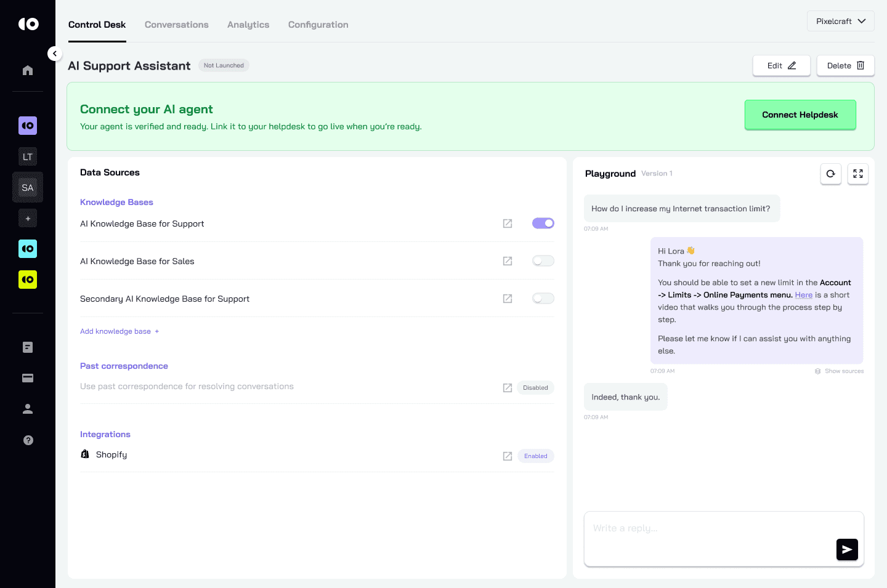Image resolution: width=887 pixels, height=588 pixels.
Task: Click the Write a reply text field
Action: click(708, 530)
